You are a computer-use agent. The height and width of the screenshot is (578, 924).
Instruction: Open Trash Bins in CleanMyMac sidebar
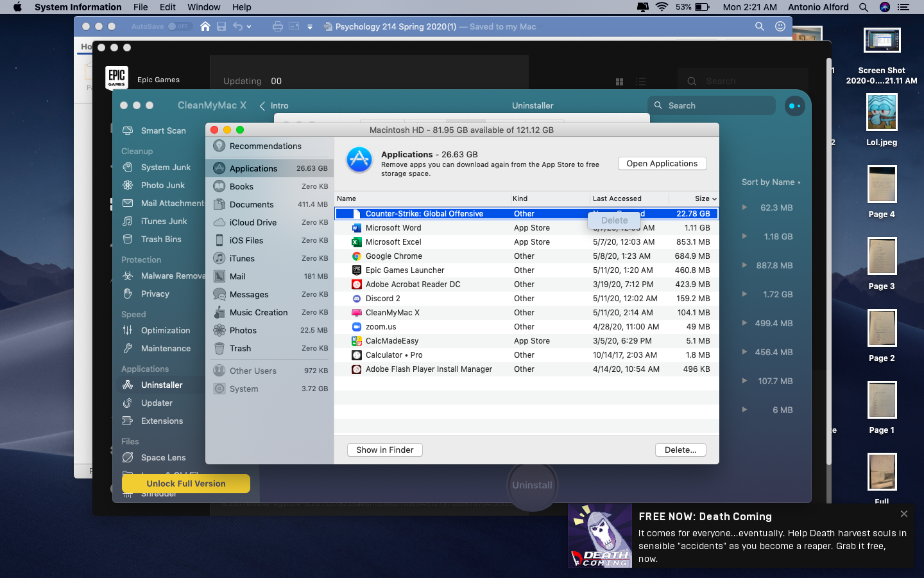pyautogui.click(x=152, y=239)
